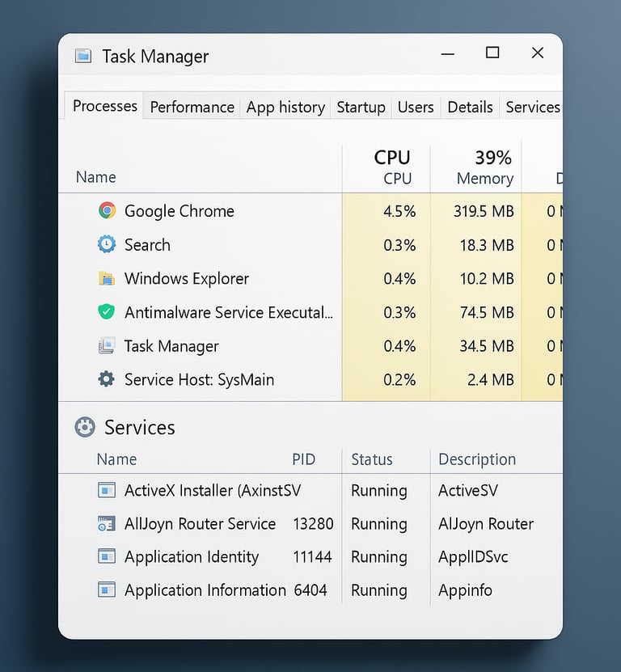The width and height of the screenshot is (621, 672).
Task: Click the Antimalware green shield icon
Action: (106, 311)
